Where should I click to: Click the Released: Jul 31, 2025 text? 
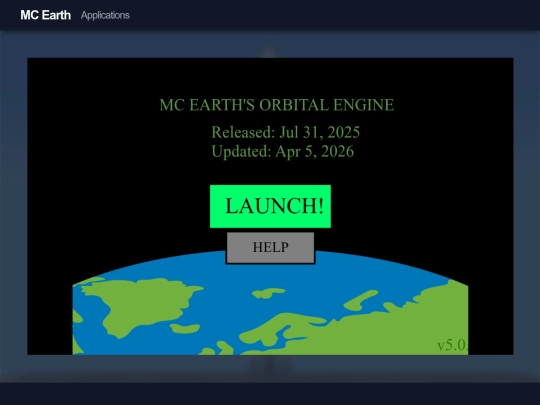(285, 132)
